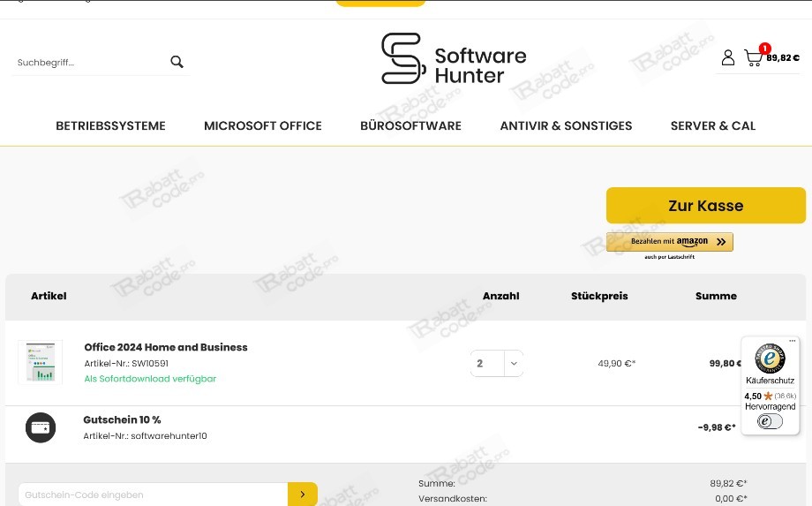Click the Gutschein 10 % title
Screen dimensions: 812x506
(x=122, y=420)
